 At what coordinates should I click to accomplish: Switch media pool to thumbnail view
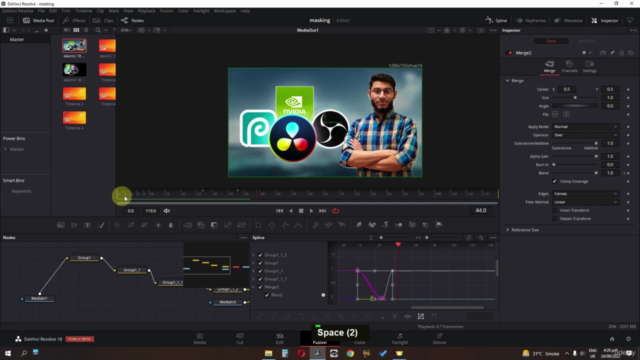[76, 30]
